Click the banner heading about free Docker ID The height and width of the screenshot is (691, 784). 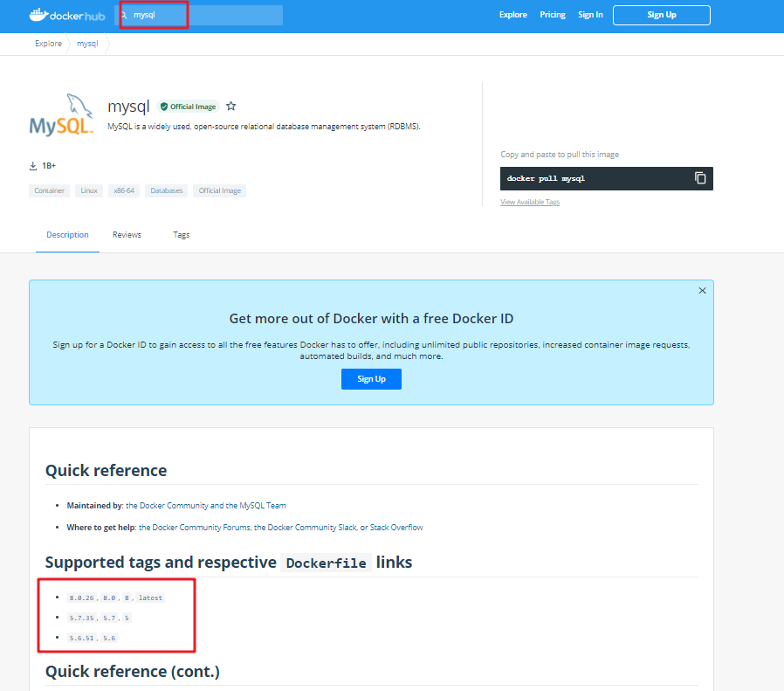[x=371, y=319]
